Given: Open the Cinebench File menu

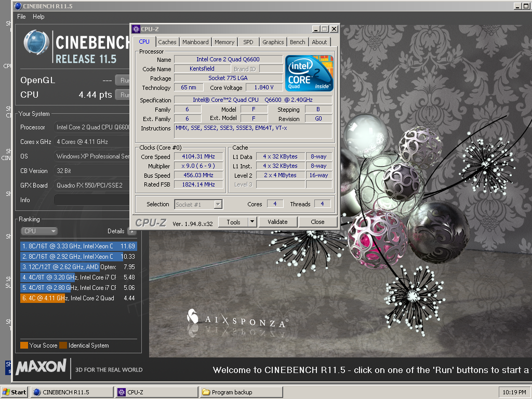Looking at the screenshot, I should coord(21,16).
